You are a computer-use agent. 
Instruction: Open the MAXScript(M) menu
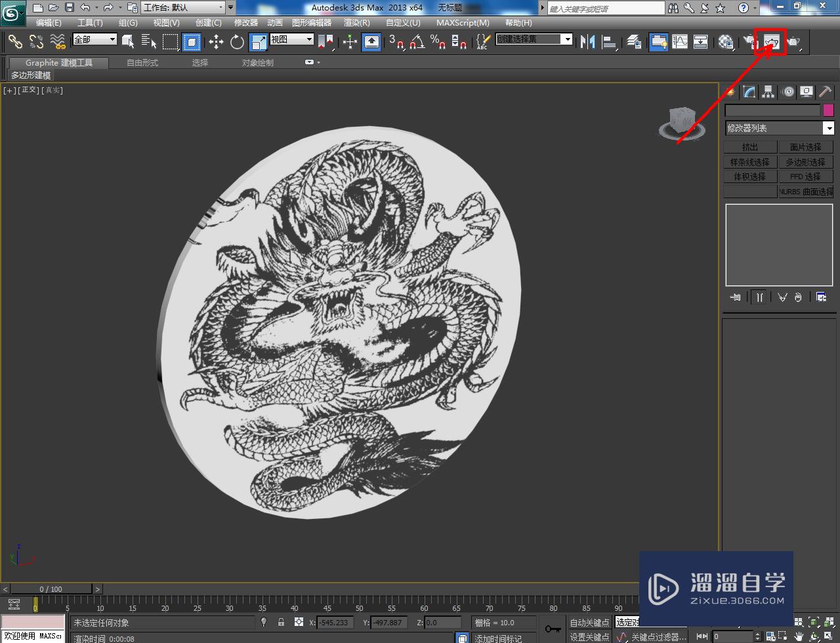(x=463, y=22)
